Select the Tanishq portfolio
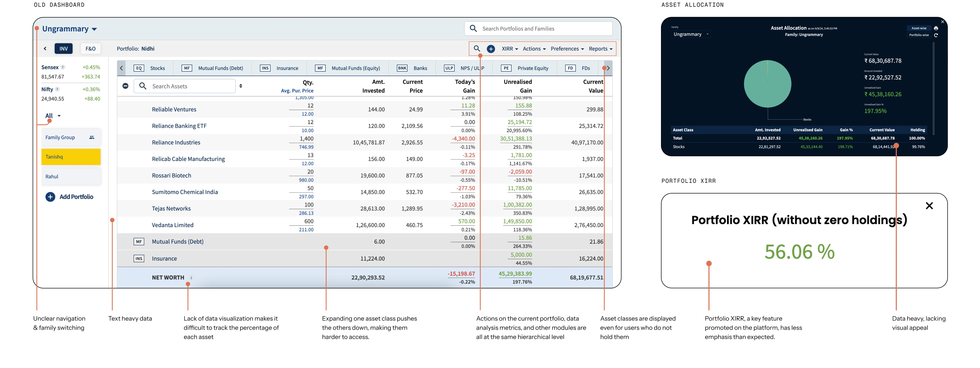 pyautogui.click(x=71, y=157)
